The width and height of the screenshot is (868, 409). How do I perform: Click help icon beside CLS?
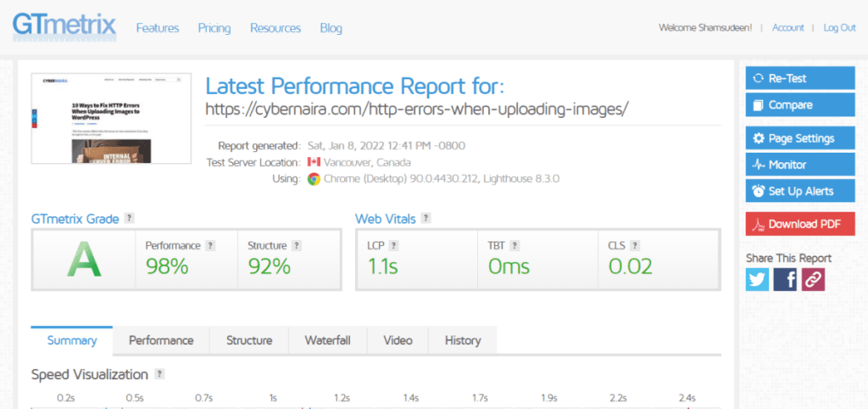(635, 245)
